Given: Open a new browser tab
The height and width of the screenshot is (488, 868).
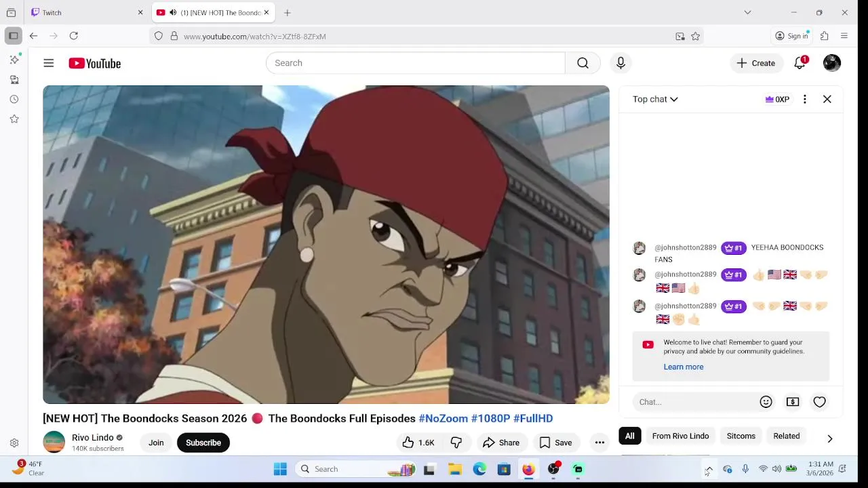Looking at the screenshot, I should [288, 13].
